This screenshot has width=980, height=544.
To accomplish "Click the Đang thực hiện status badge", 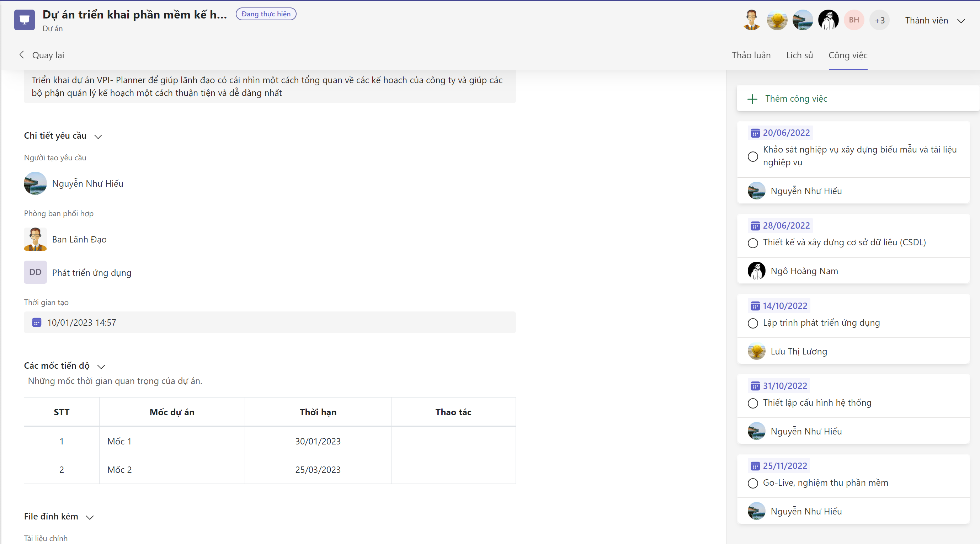I will pyautogui.click(x=266, y=14).
